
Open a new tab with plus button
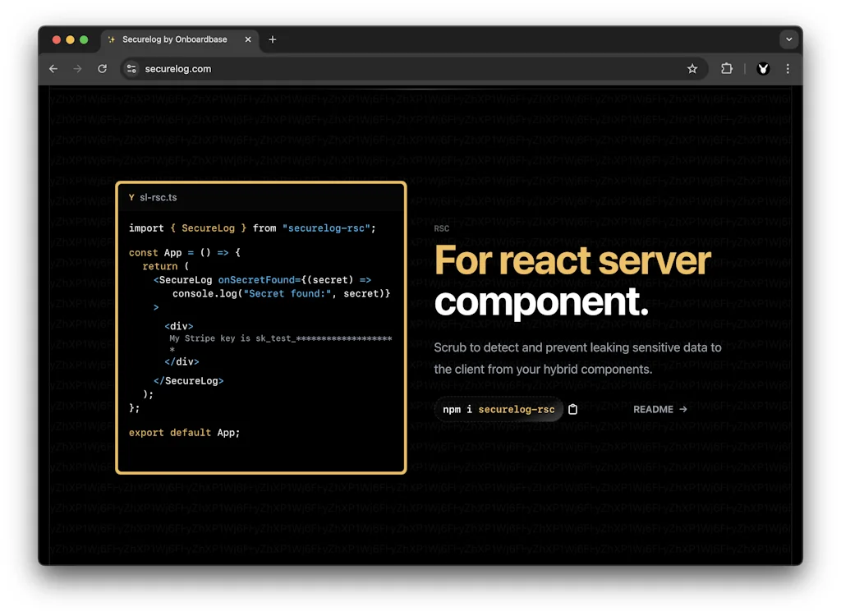click(x=273, y=39)
